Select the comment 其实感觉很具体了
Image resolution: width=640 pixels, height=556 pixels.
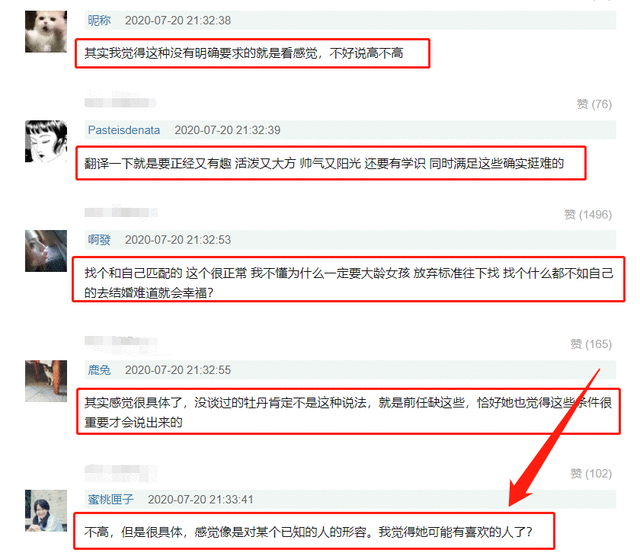tap(348, 412)
